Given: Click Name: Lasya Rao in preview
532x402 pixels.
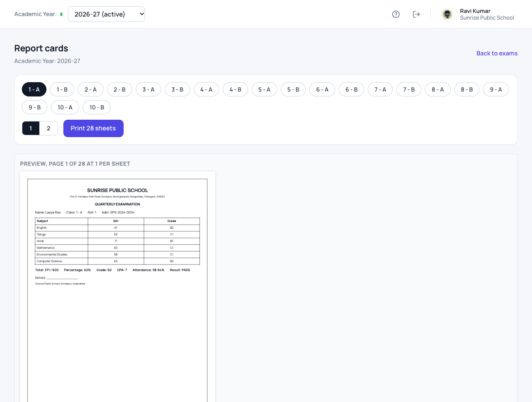Looking at the screenshot, I should point(48,212).
